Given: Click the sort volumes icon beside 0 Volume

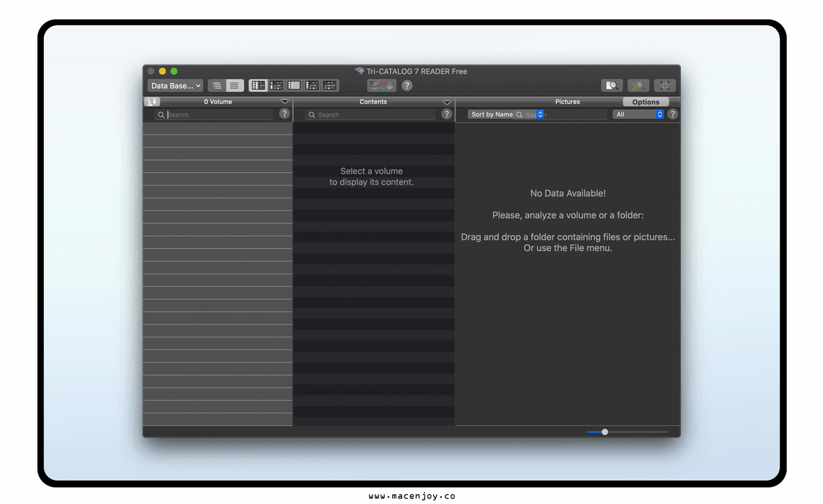Looking at the screenshot, I should (152, 101).
